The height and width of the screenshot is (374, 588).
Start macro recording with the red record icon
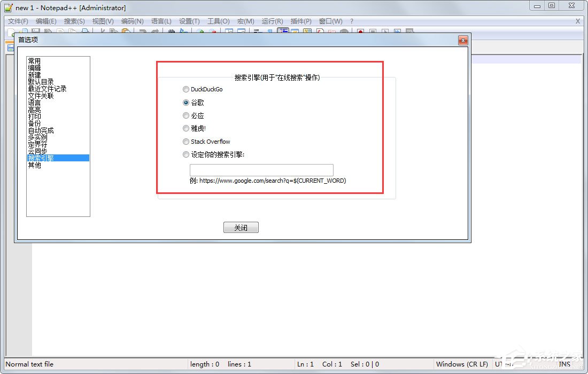click(359, 32)
